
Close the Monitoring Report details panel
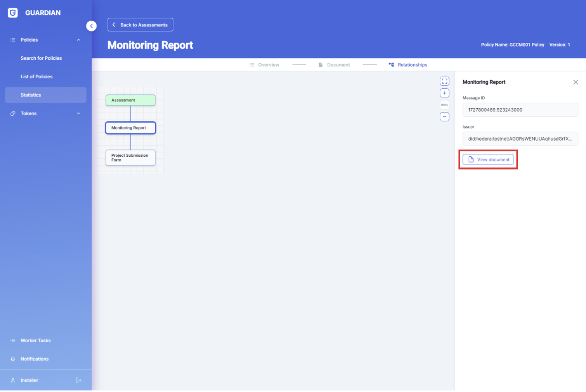pos(576,82)
